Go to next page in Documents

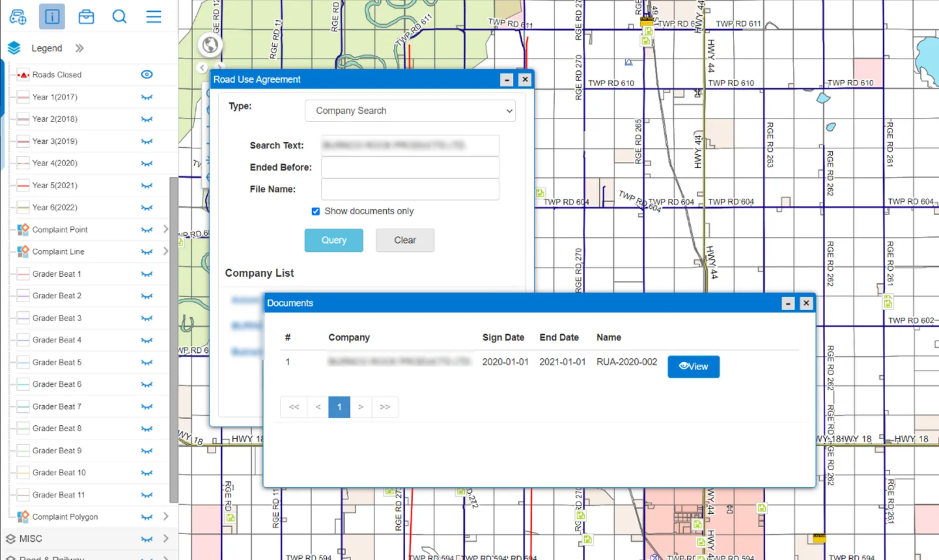pos(361,407)
